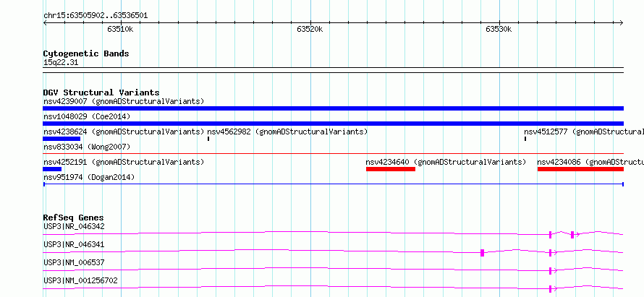The height and width of the screenshot is (297, 644).
Task: Click the 63510k ruler tick label
Action: [120, 29]
